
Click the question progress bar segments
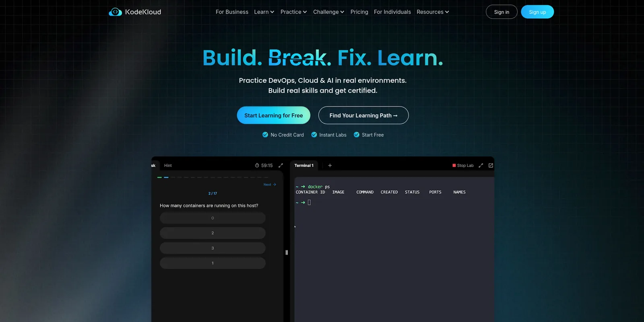[x=213, y=177]
